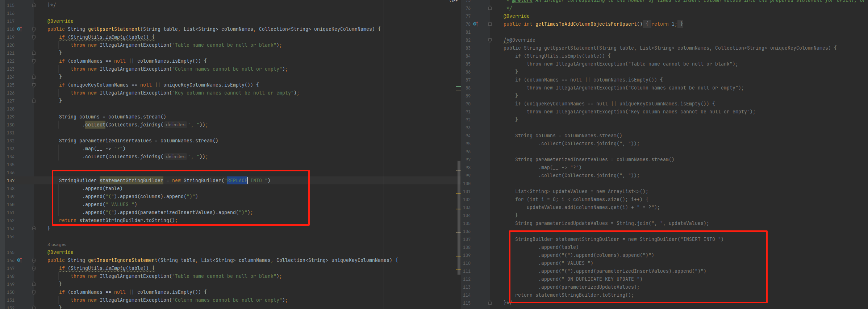Collapse the if block on line 122
The image size is (868, 309).
point(34,61)
